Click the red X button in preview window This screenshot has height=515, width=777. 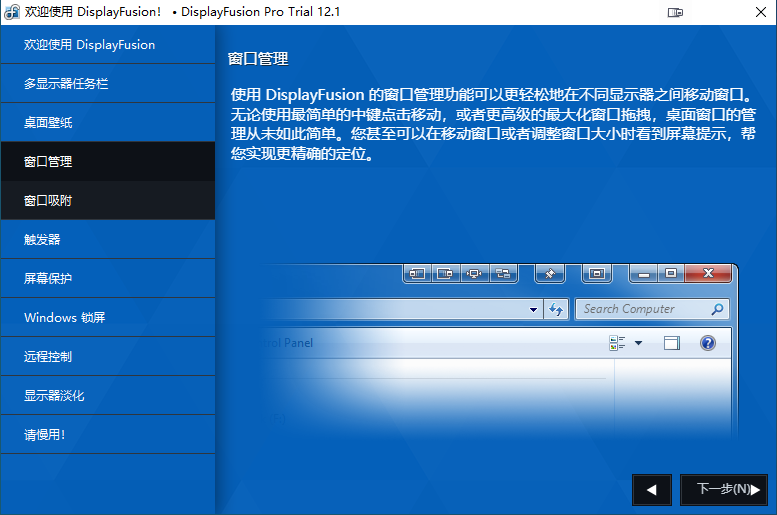[708, 273]
